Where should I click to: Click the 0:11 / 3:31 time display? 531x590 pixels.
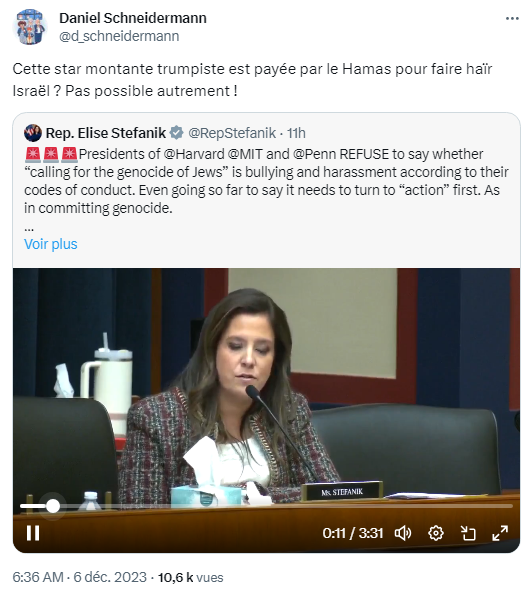[353, 533]
